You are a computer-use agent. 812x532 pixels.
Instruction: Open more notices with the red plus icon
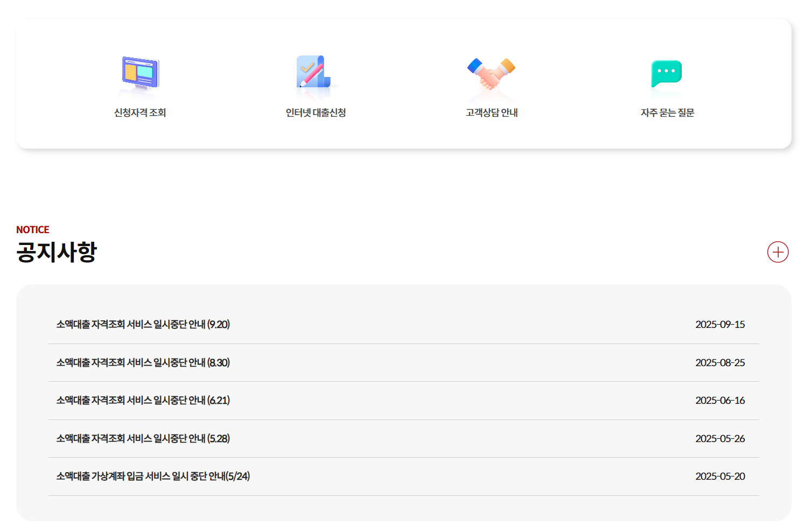pyautogui.click(x=778, y=252)
